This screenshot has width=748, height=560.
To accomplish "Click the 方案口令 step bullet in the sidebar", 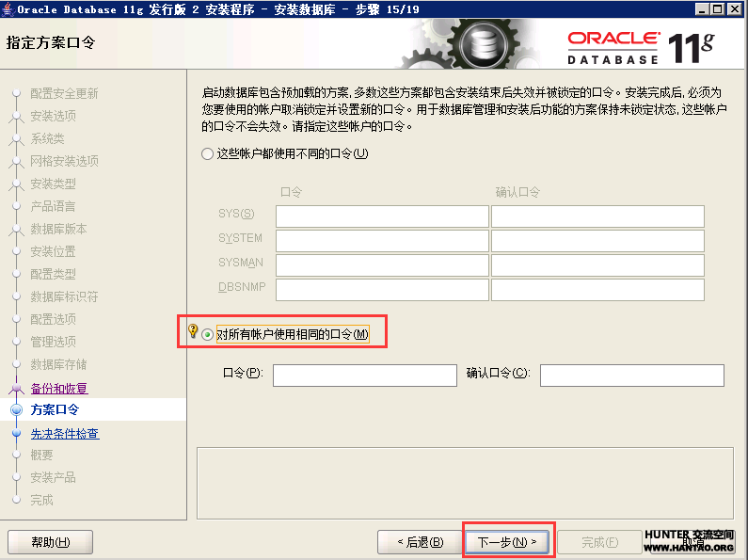I will pyautogui.click(x=16, y=410).
